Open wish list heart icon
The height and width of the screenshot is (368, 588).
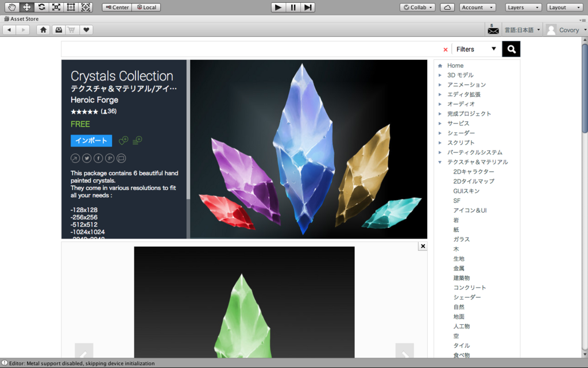[86, 30]
